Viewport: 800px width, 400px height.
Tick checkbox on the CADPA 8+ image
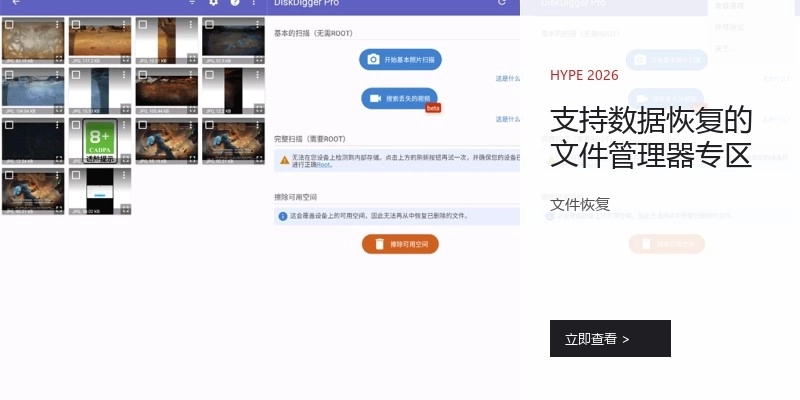[x=76, y=124]
